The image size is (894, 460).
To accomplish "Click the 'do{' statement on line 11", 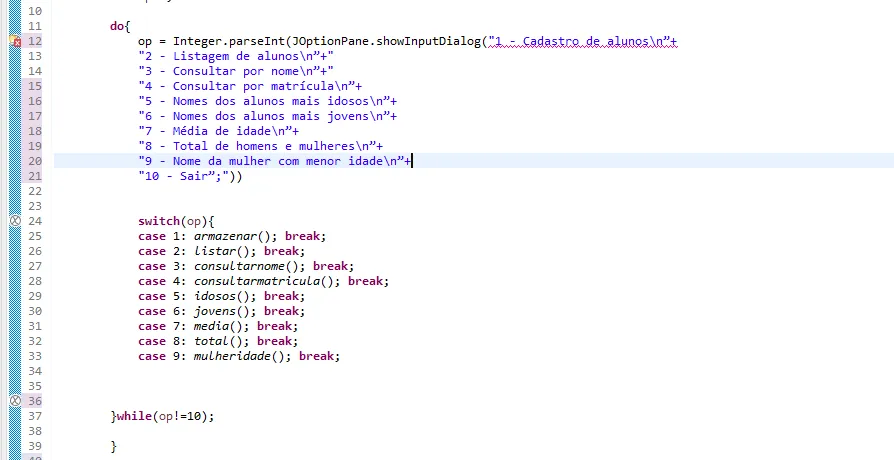I will coord(120,26).
